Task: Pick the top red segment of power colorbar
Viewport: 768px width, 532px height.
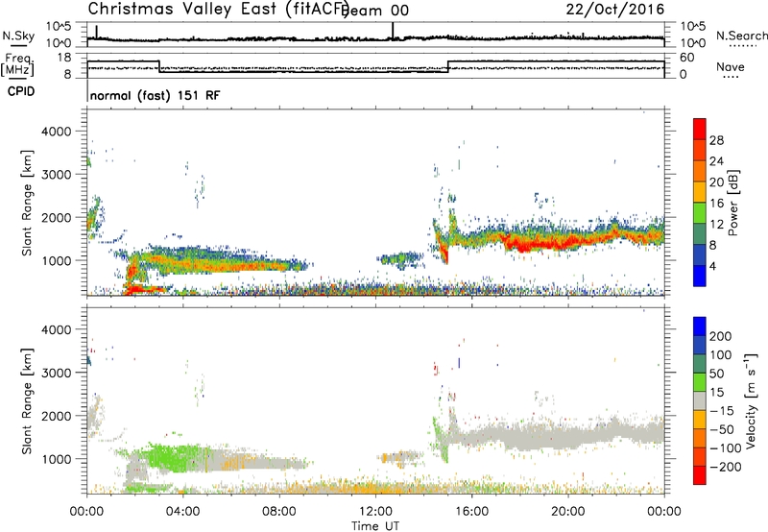Action: (x=700, y=130)
